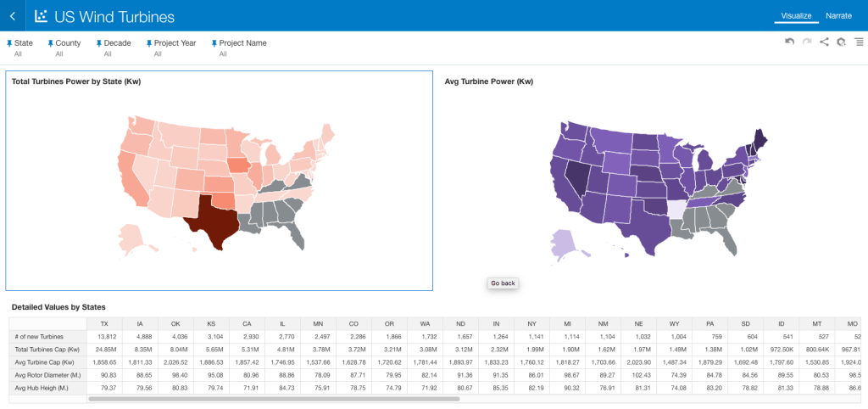Open the Project Name filter selection
Image resolution: width=868 pixels, height=409 pixels.
[x=223, y=53]
